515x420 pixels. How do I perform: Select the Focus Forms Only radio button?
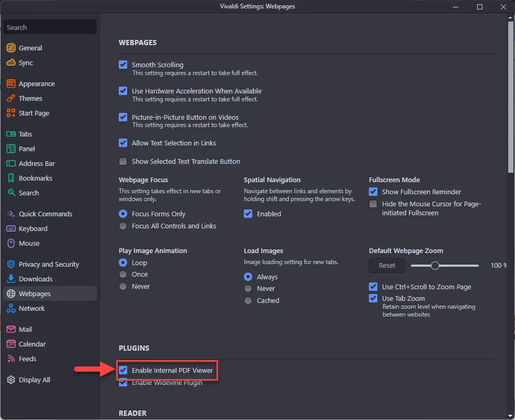pyautogui.click(x=123, y=214)
